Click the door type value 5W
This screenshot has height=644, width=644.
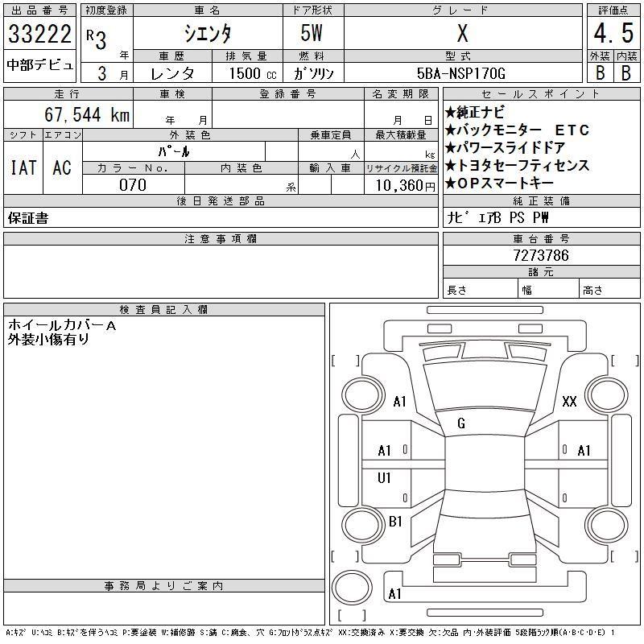[312, 33]
